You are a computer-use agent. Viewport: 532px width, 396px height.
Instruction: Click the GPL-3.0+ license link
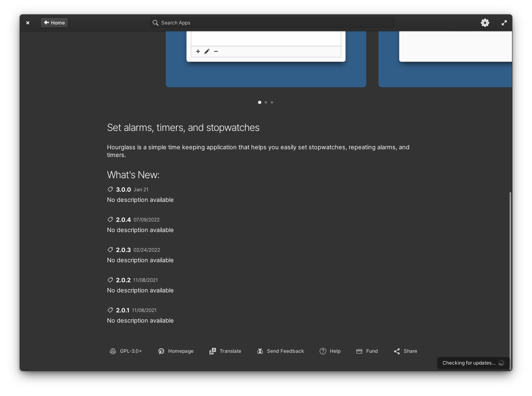pyautogui.click(x=126, y=351)
